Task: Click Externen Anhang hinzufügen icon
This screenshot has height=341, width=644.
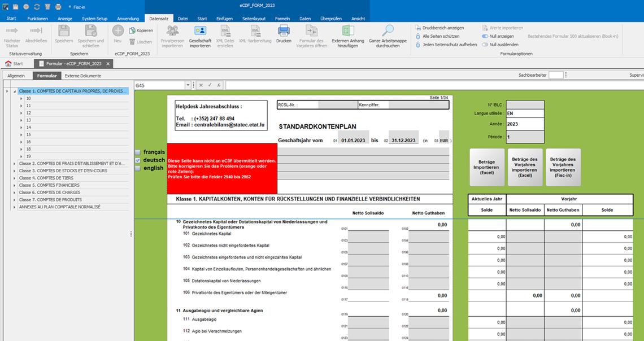Action: pos(349,31)
